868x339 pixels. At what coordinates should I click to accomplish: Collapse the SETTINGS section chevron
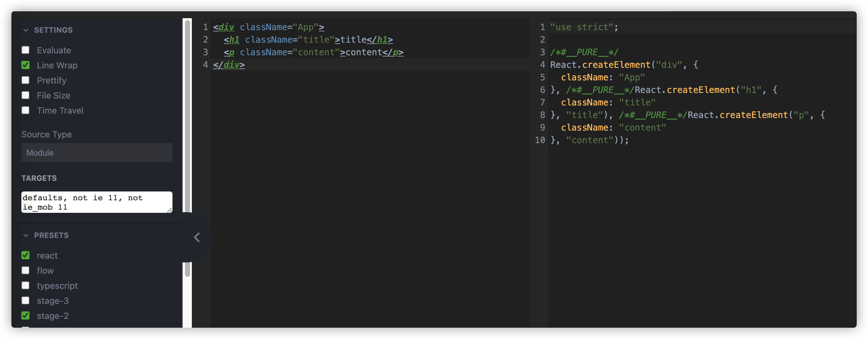(x=26, y=30)
